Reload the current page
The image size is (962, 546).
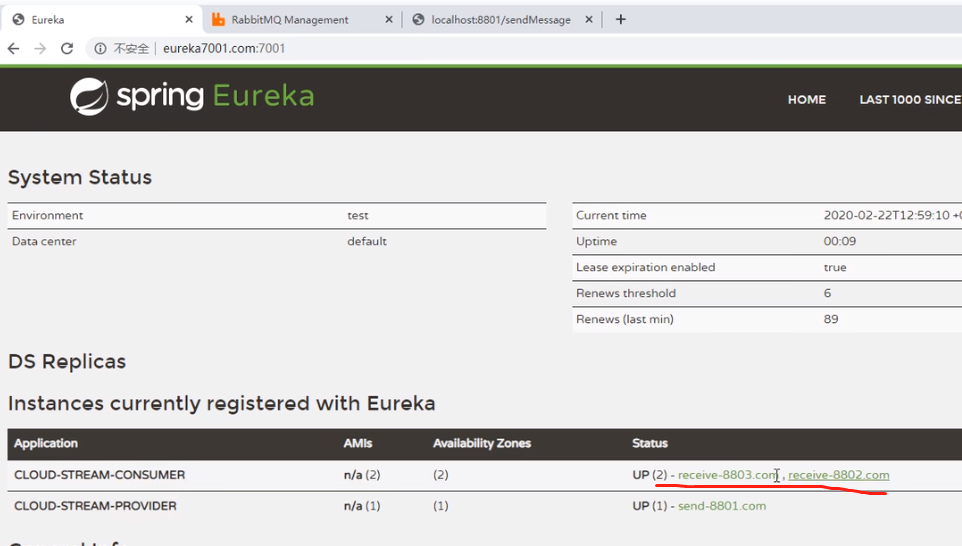pyautogui.click(x=67, y=48)
